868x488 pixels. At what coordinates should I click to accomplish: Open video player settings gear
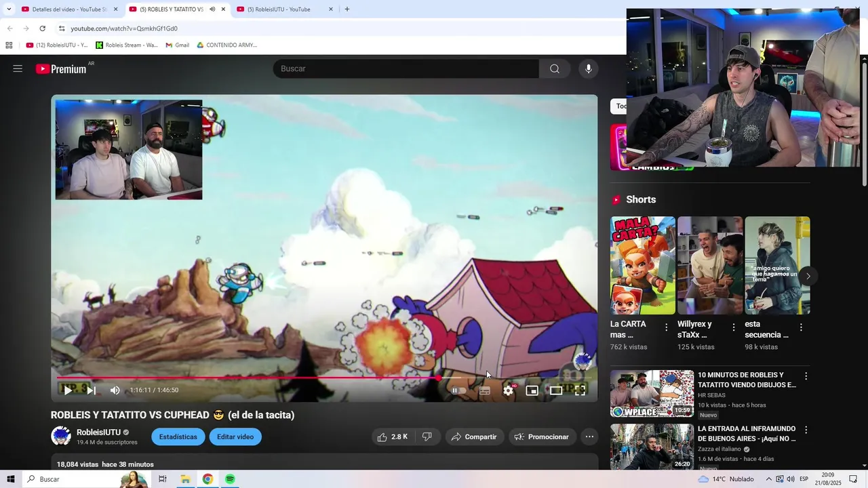(509, 390)
